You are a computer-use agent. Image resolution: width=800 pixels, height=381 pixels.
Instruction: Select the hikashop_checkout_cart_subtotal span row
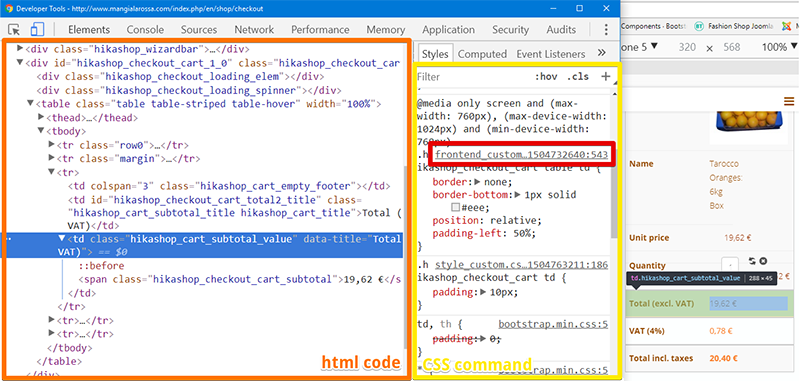pyautogui.click(x=239, y=280)
